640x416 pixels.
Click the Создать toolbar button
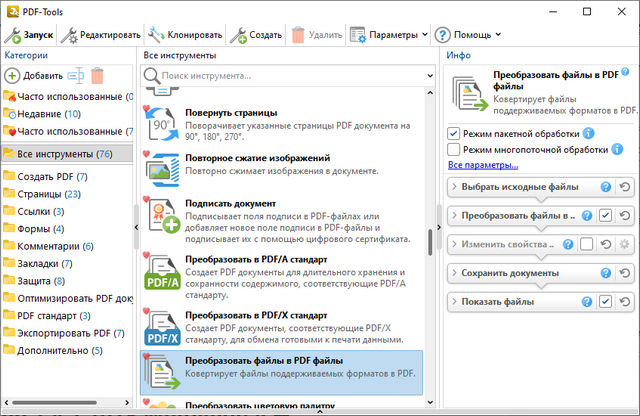click(x=257, y=35)
